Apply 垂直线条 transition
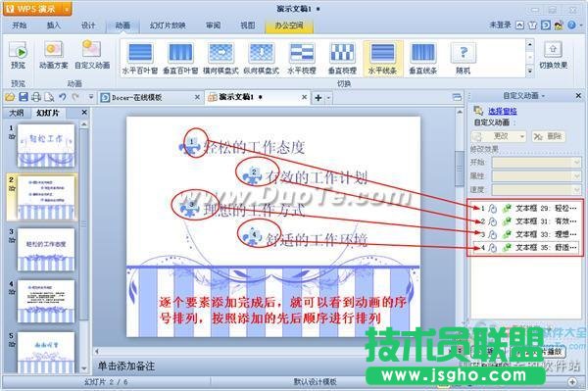The image size is (588, 391). point(423,58)
